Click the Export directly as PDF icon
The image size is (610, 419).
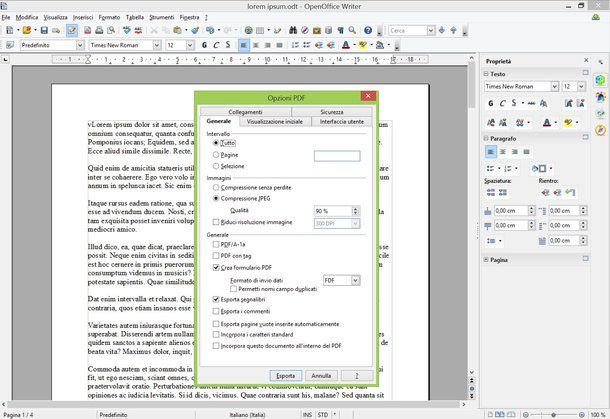pyautogui.click(x=88, y=30)
